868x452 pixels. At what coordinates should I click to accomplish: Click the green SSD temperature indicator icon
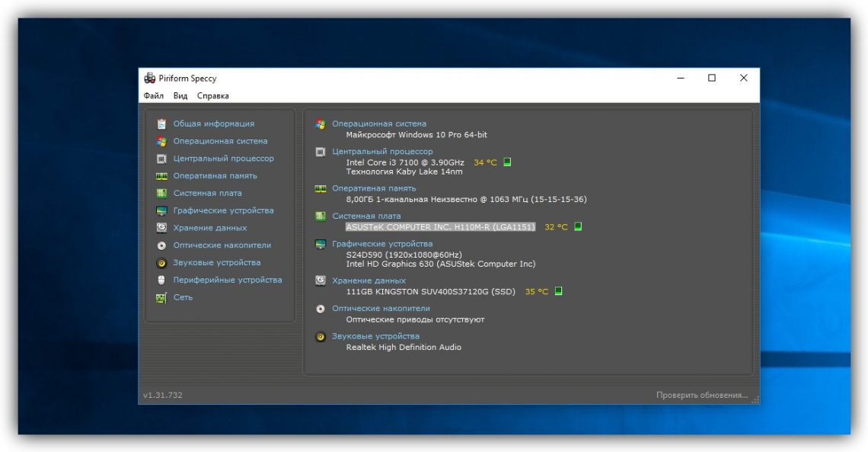click(x=558, y=291)
